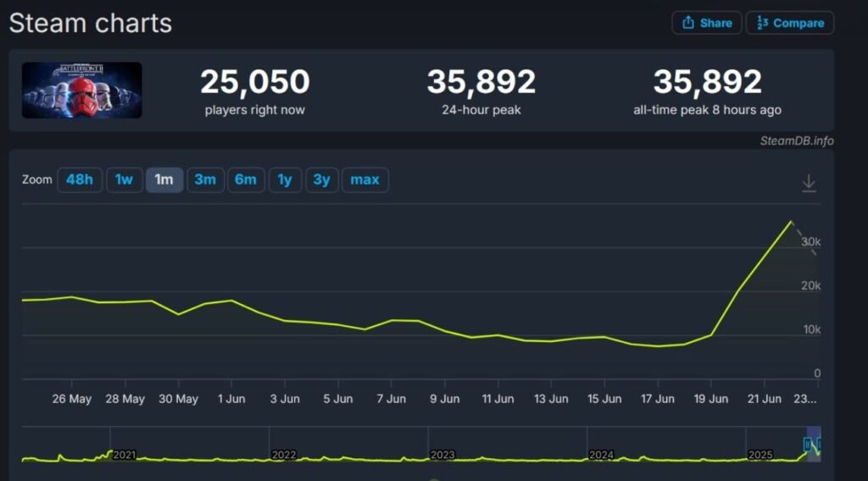This screenshot has height=481, width=868.
Task: Click the 25,050 players right now value
Action: [x=254, y=82]
